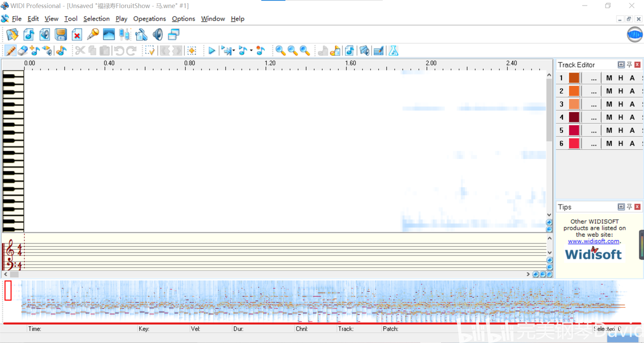Click the select-all dotted plus icon
644x343 pixels.
coord(192,51)
